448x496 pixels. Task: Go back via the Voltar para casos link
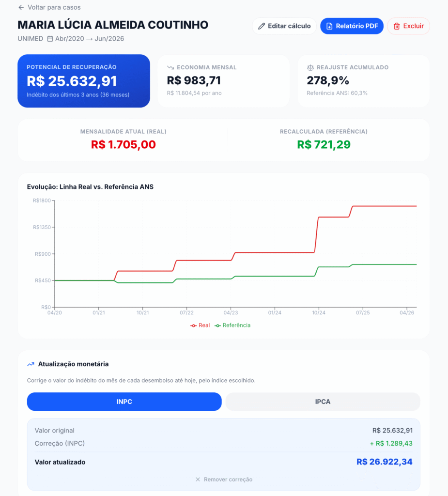pyautogui.click(x=49, y=7)
